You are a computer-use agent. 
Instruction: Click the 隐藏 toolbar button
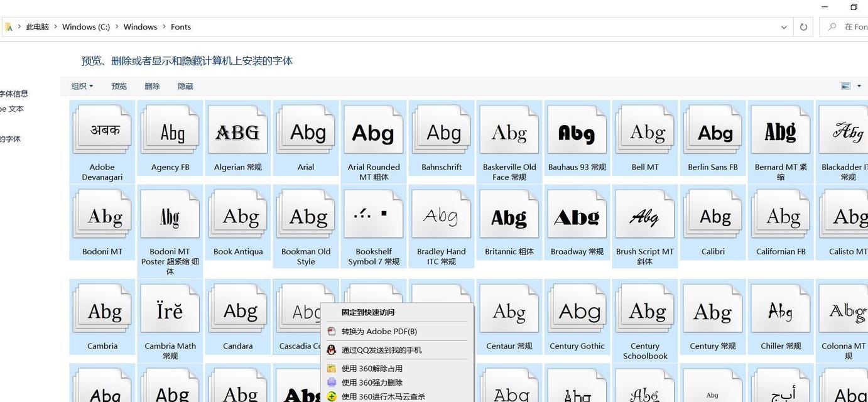(x=185, y=86)
